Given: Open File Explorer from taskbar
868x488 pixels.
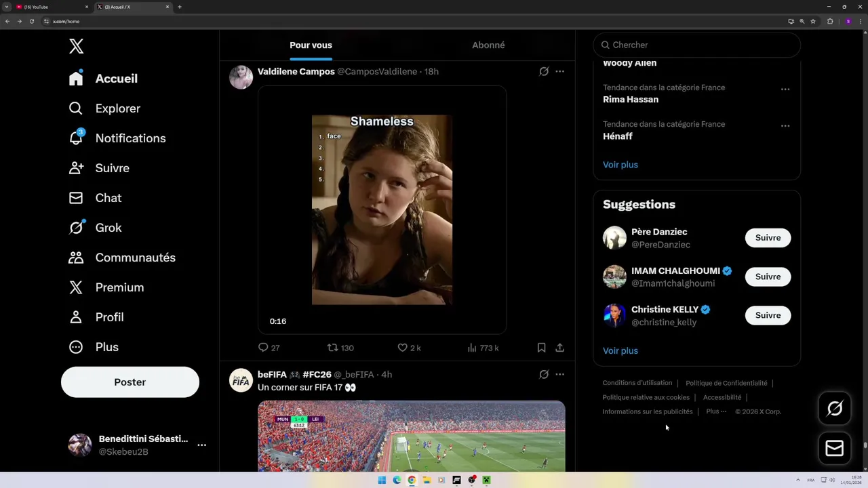Looking at the screenshot, I should point(427,480).
